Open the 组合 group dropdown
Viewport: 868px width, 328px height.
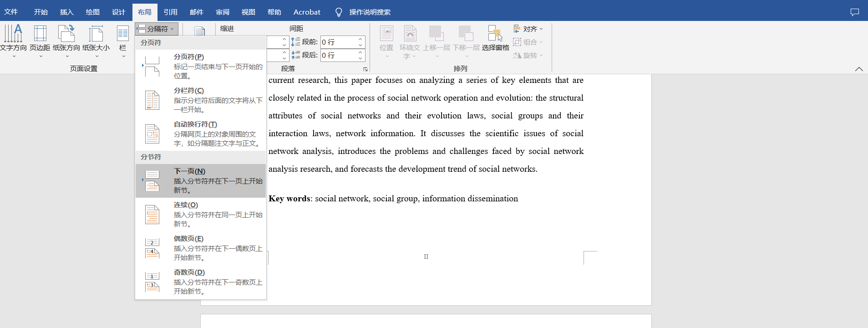point(528,42)
